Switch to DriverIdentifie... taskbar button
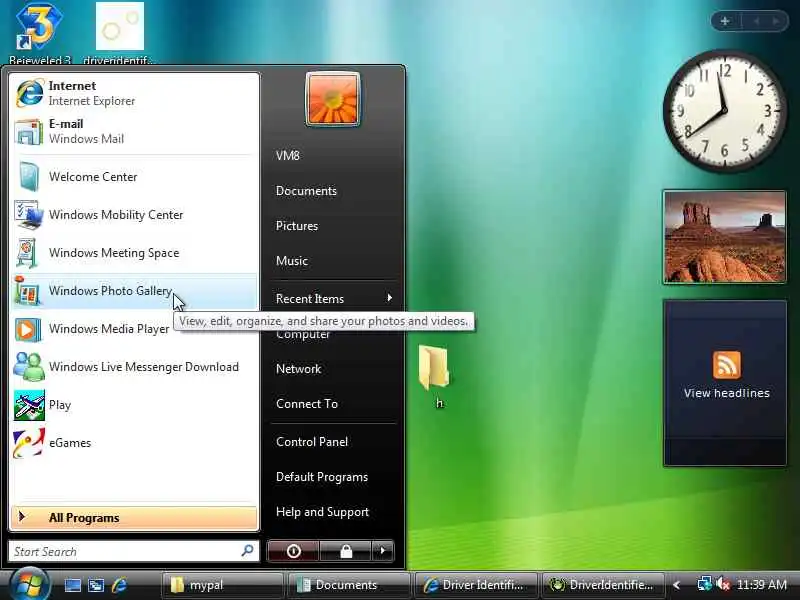 click(x=603, y=585)
